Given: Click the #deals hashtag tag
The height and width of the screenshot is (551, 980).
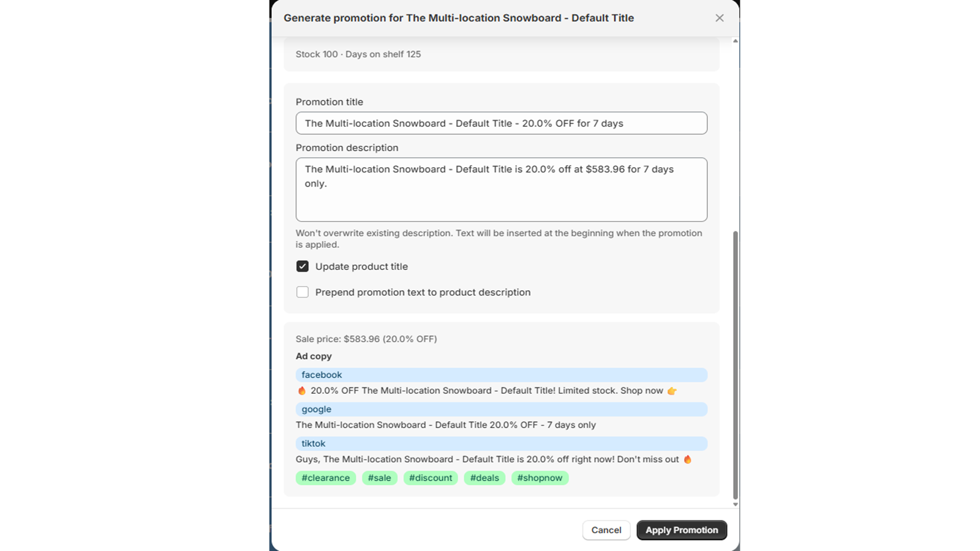Looking at the screenshot, I should click(484, 478).
